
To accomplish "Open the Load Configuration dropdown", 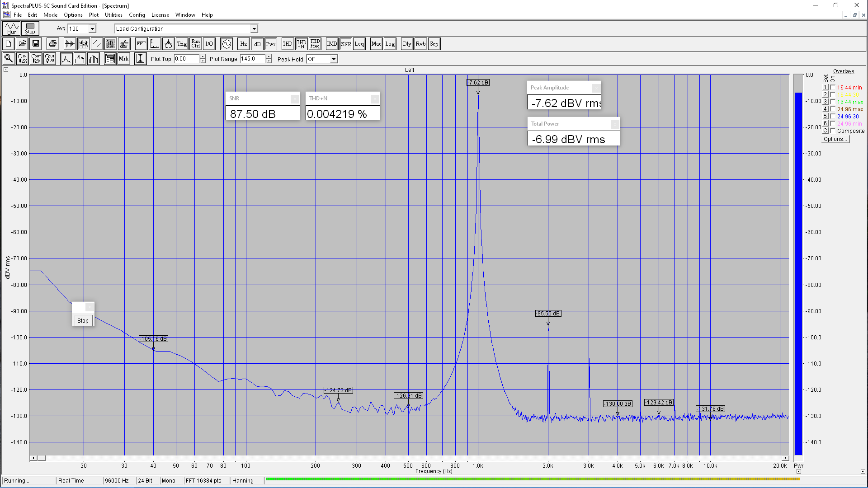I will (254, 29).
